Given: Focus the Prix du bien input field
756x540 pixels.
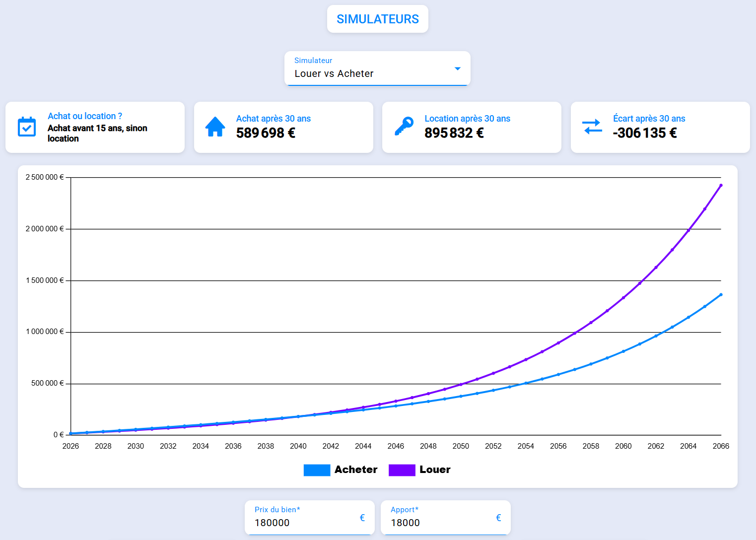Looking at the screenshot, I should pyautogui.click(x=310, y=518).
